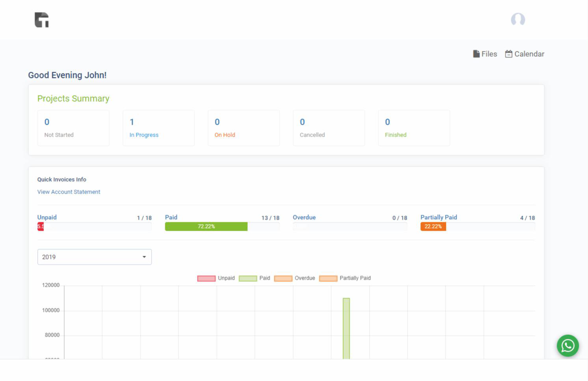Viewport: 588px width, 381px height.
Task: Click the company logo in the header
Action: click(x=42, y=20)
